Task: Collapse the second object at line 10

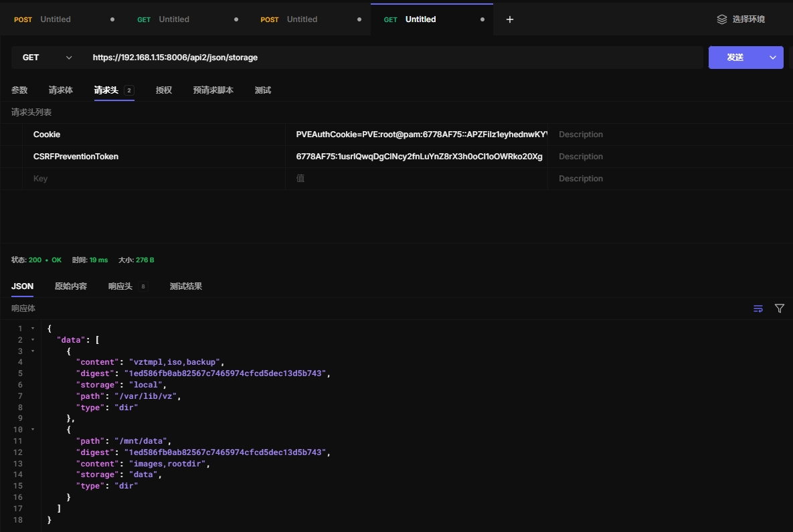Action: 33,430
